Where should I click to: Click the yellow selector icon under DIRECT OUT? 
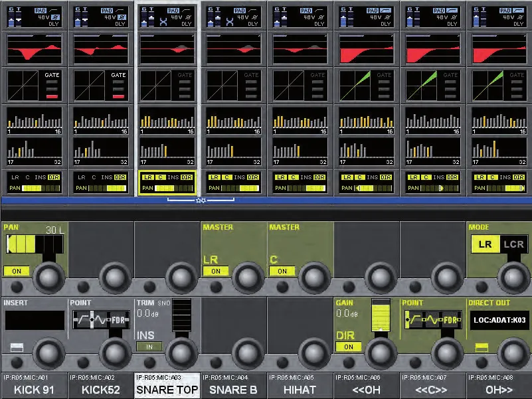tap(482, 347)
